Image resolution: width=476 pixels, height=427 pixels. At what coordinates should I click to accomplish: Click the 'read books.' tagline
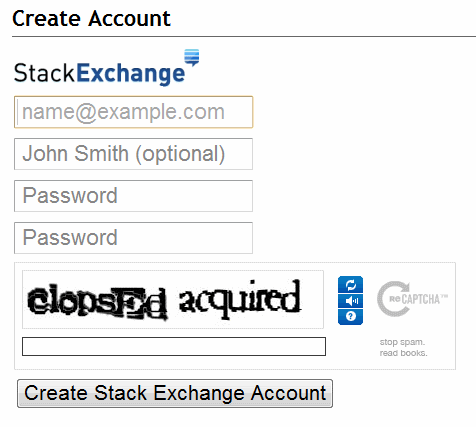point(403,353)
